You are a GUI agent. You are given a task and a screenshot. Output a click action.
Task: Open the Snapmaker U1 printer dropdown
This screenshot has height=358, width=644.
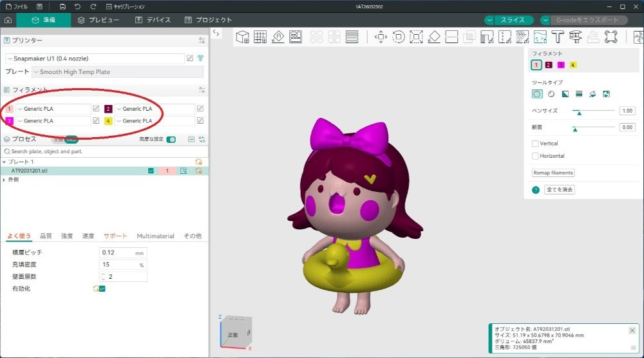pyautogui.click(x=95, y=59)
